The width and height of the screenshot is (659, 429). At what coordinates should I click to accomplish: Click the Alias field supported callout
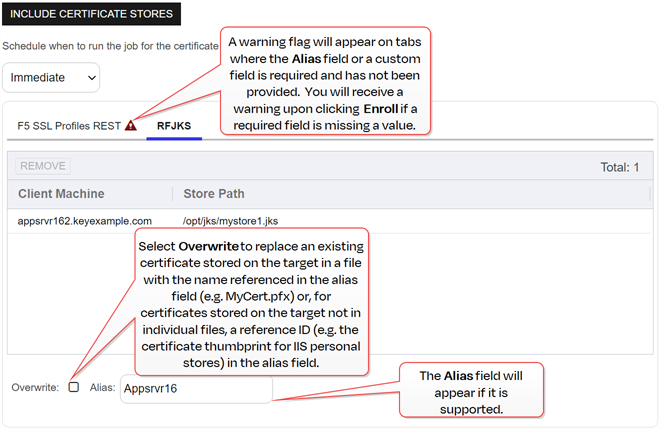(471, 389)
